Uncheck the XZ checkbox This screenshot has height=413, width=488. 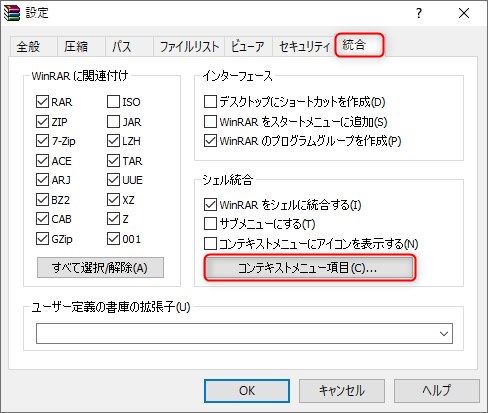click(x=113, y=200)
